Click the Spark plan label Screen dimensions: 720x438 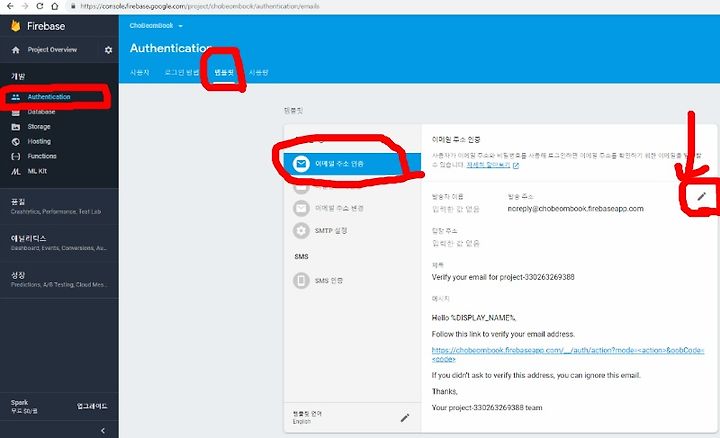(x=19, y=403)
